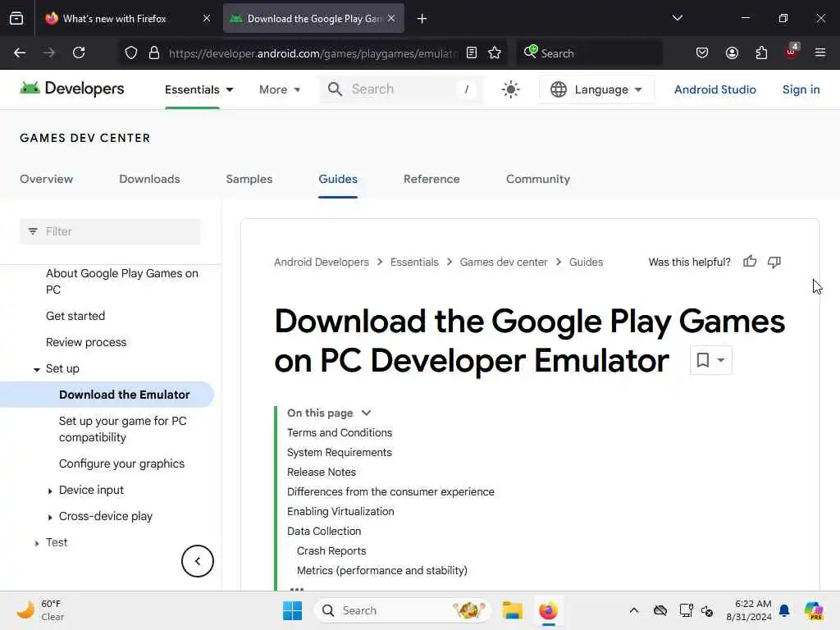Screen dimensions: 840x630
Task: Click the Android Studio link
Action: pos(714,89)
